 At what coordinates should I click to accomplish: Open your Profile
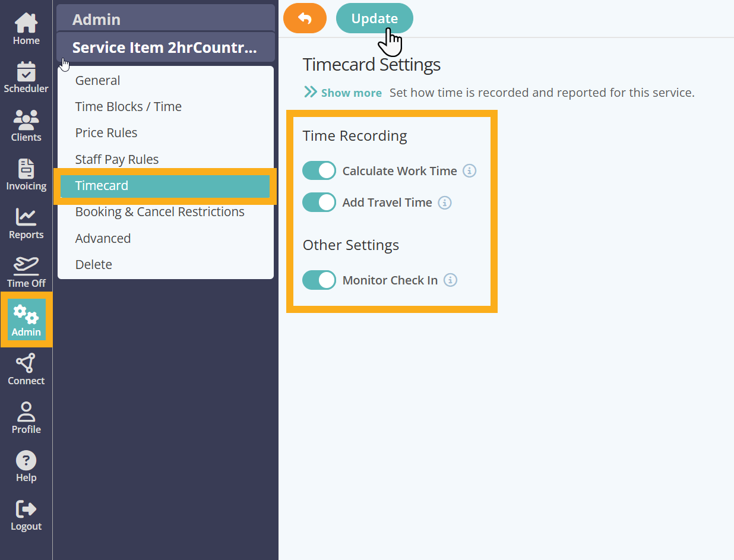[26, 417]
